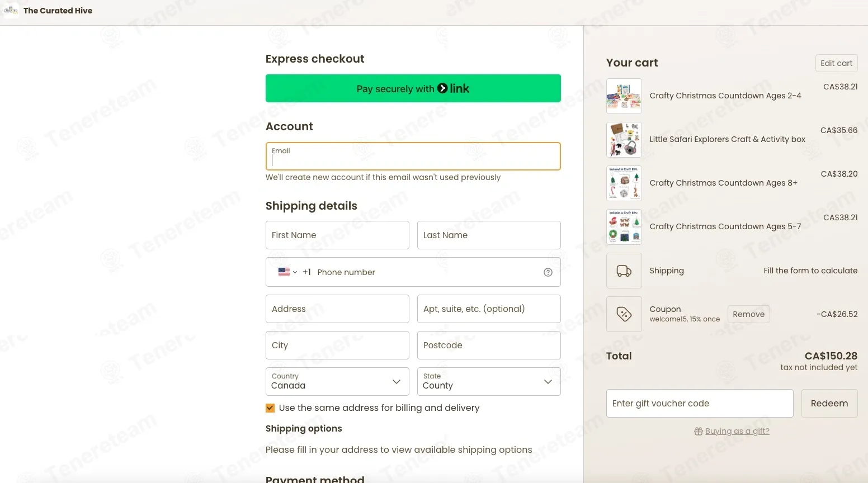Click 'tax not included yet' note
Viewport: 868px width, 483px height.
pos(819,367)
